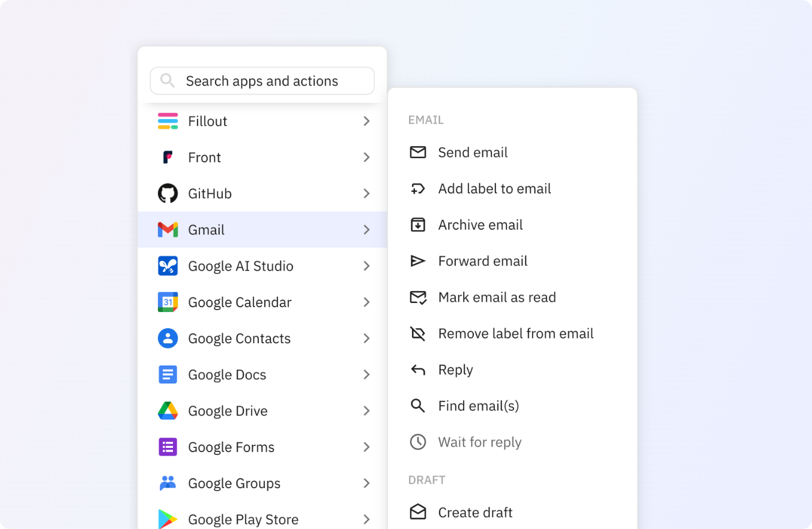Pick the Forward email action
This screenshot has width=812, height=529.
[483, 261]
